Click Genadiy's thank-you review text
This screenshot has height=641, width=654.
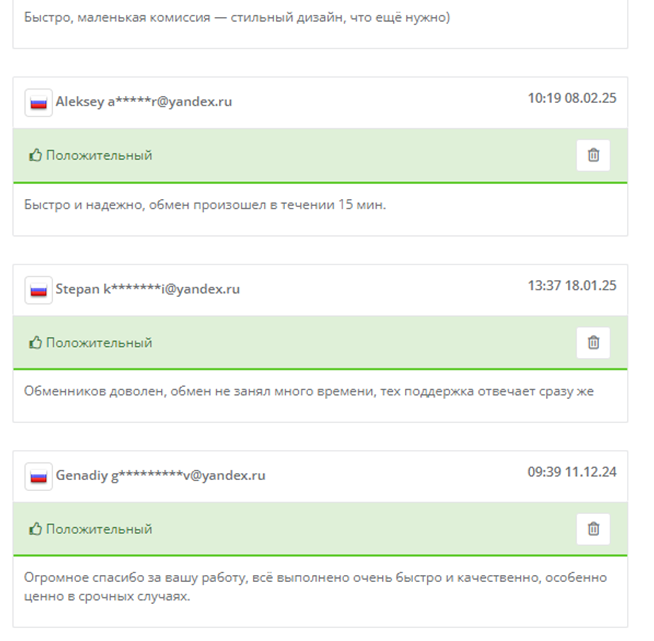314,587
